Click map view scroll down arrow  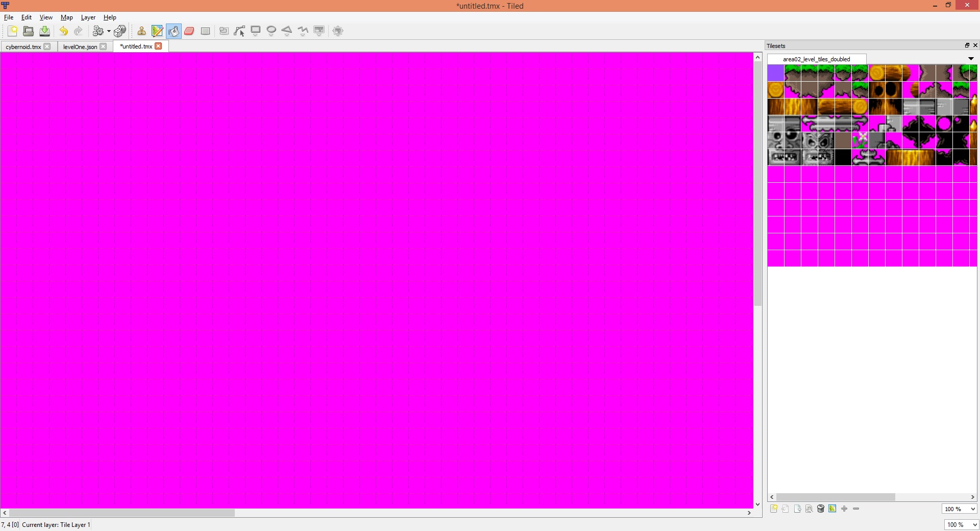[x=757, y=505]
